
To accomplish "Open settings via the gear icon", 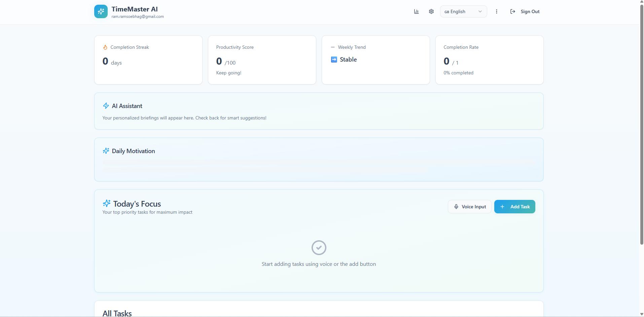I will [x=431, y=11].
